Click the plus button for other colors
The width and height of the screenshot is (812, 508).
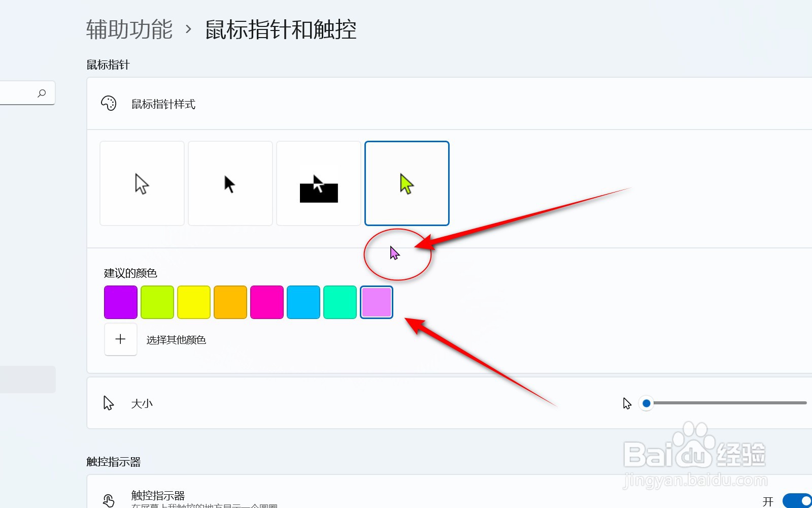pyautogui.click(x=121, y=339)
